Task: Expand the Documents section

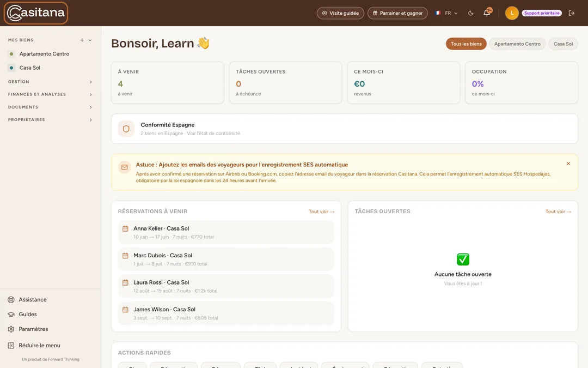Action: (50, 107)
